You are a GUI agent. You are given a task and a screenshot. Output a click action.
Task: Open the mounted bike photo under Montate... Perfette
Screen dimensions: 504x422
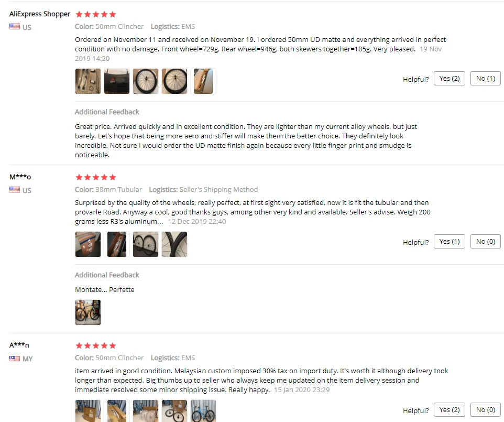tap(87, 312)
